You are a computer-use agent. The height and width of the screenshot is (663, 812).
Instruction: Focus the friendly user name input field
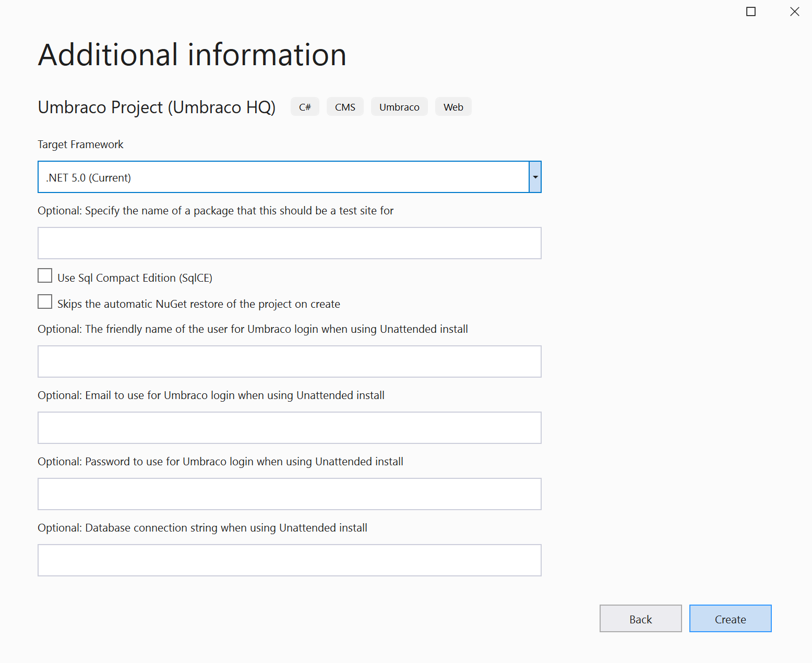pos(290,361)
